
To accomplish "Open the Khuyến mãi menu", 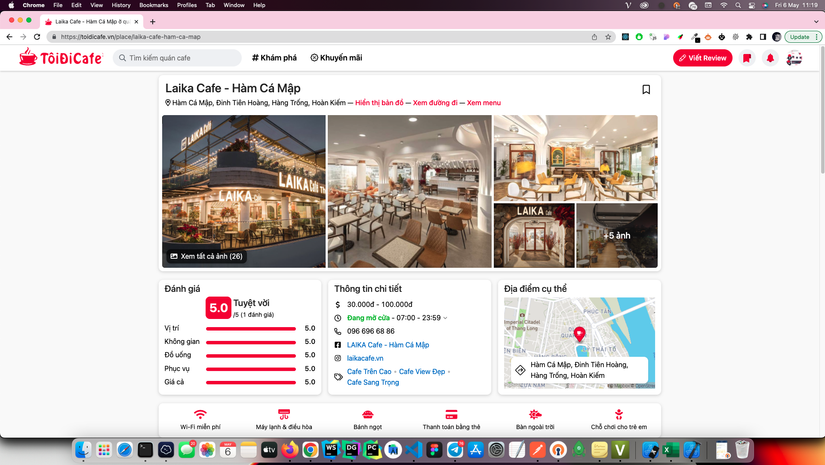I will (x=336, y=58).
